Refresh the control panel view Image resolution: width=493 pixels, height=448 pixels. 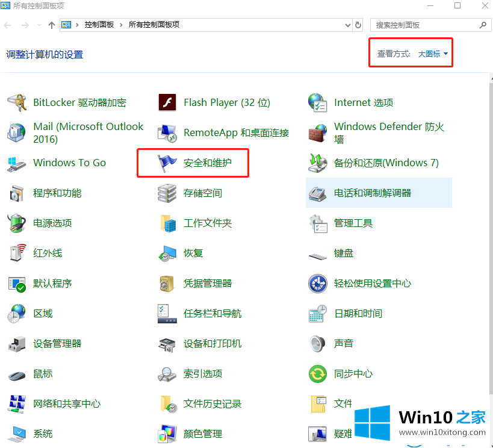click(x=358, y=25)
